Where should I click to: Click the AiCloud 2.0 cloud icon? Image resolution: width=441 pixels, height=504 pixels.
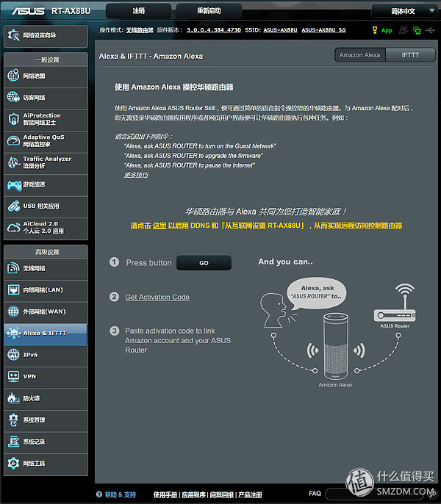click(x=13, y=228)
